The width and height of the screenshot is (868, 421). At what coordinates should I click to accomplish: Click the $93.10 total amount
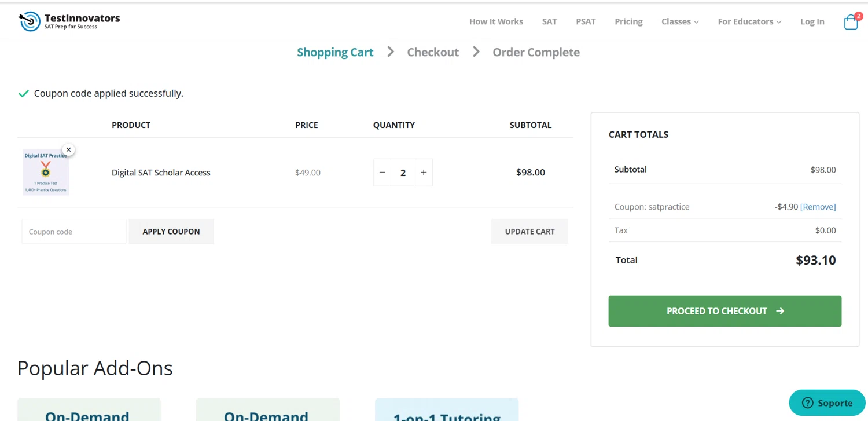[815, 260]
